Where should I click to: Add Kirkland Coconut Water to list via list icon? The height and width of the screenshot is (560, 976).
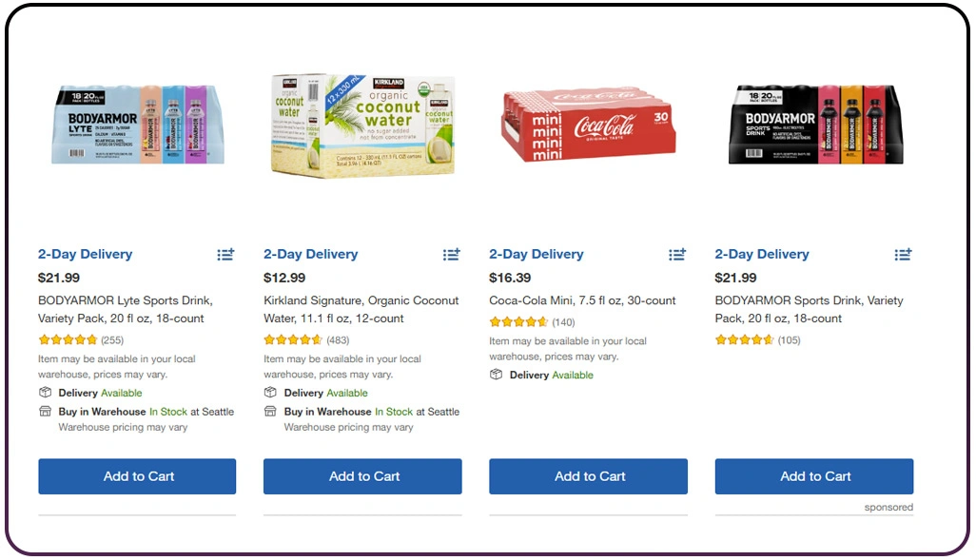(x=451, y=254)
